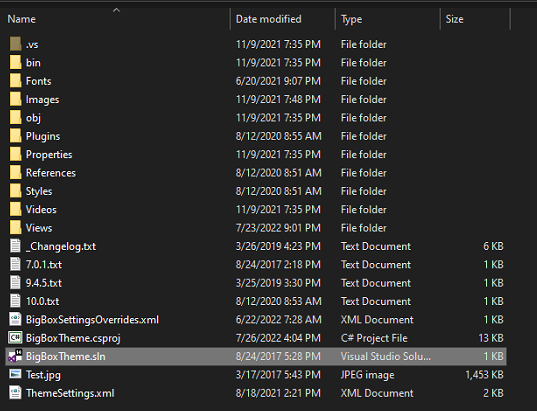Select the 7.0.1.txt file name
Viewport: 537px width, 411px height.
point(44,264)
